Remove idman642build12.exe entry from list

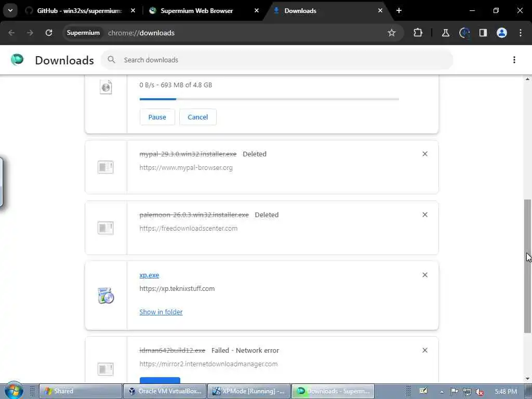point(425,351)
